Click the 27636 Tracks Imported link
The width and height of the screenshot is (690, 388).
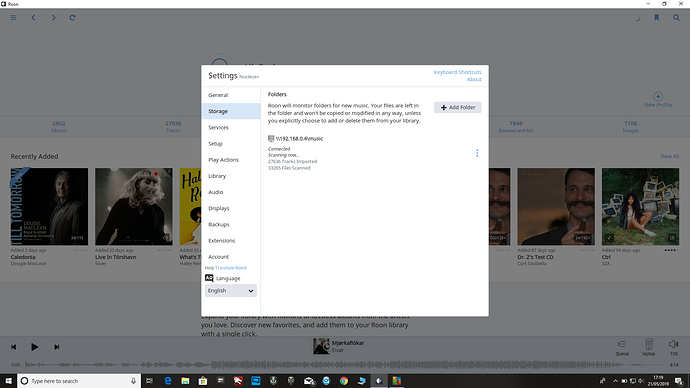coord(292,161)
